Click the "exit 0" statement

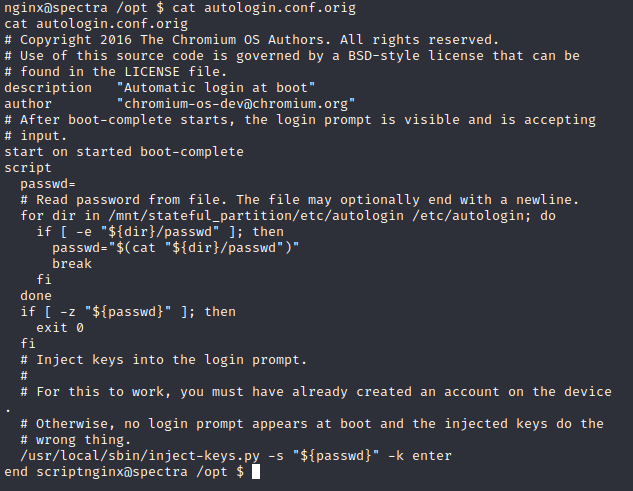[x=60, y=327]
